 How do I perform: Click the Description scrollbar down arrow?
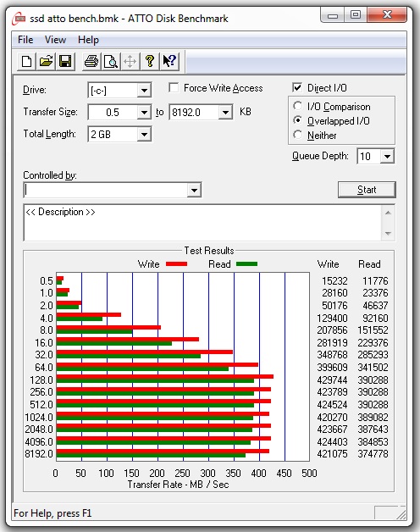(x=388, y=234)
